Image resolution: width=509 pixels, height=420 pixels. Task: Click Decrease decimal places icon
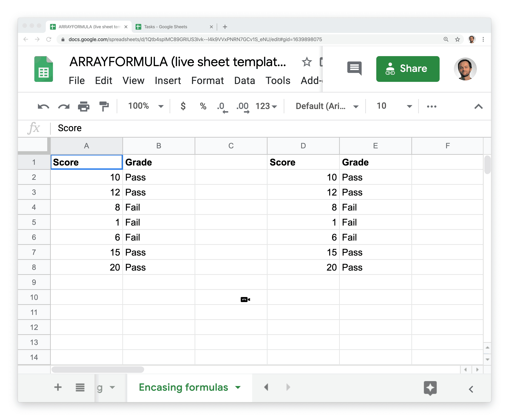[222, 107]
